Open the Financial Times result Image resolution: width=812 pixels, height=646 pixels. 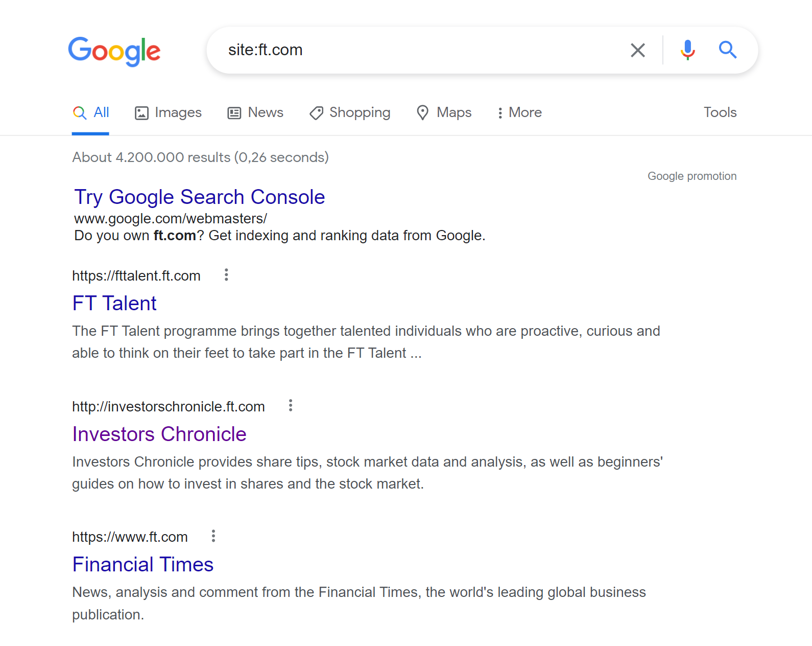tap(143, 564)
